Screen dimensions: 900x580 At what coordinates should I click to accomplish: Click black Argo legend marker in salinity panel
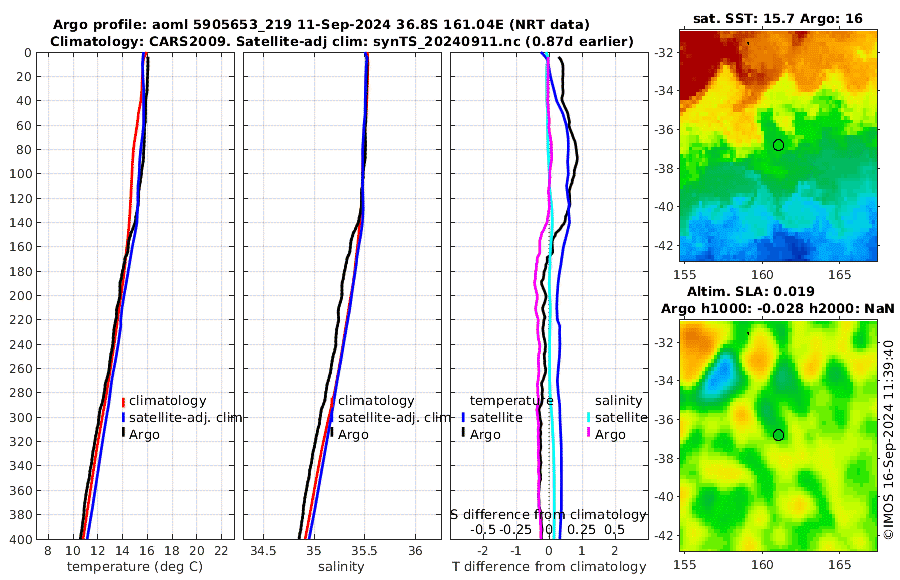pos(332,434)
